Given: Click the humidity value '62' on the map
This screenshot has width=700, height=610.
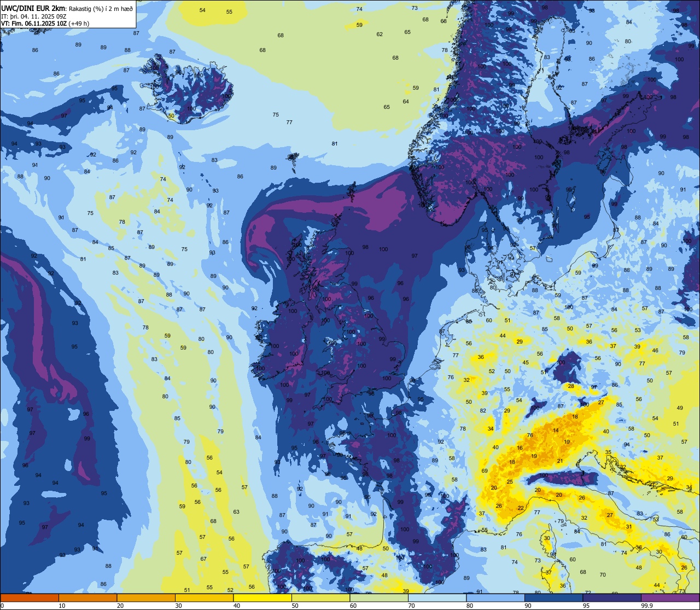Looking at the screenshot, I should [380, 34].
